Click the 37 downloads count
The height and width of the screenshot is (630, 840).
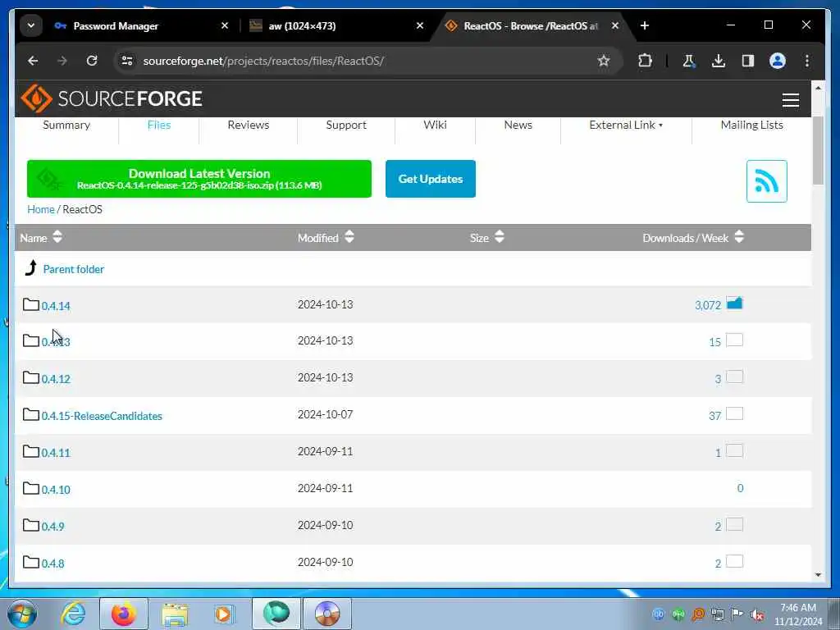click(x=714, y=416)
